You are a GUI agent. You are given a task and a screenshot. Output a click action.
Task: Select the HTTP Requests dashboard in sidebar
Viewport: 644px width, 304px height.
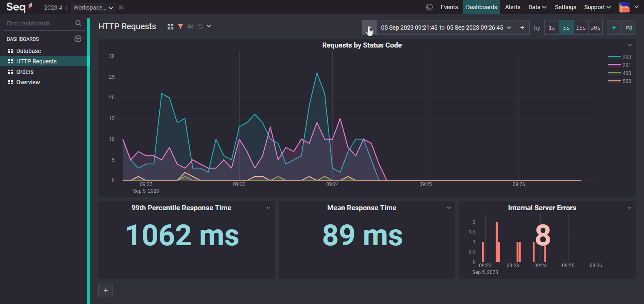click(x=43, y=61)
